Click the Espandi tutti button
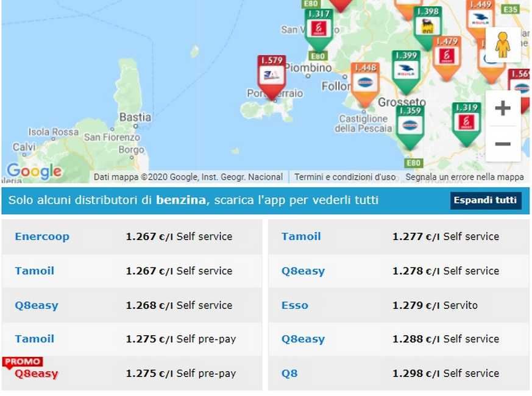 click(486, 200)
